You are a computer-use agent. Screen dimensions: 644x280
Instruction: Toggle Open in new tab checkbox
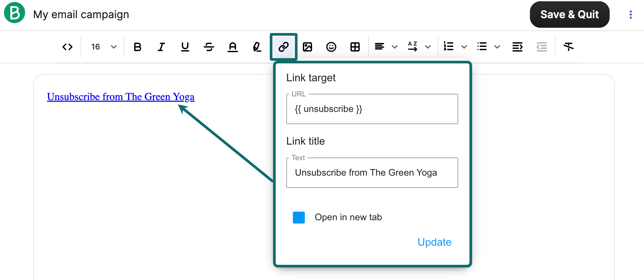pos(299,218)
